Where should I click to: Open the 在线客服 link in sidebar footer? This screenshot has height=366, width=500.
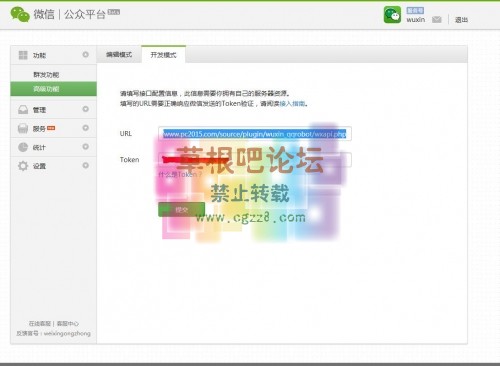pyautogui.click(x=40, y=323)
